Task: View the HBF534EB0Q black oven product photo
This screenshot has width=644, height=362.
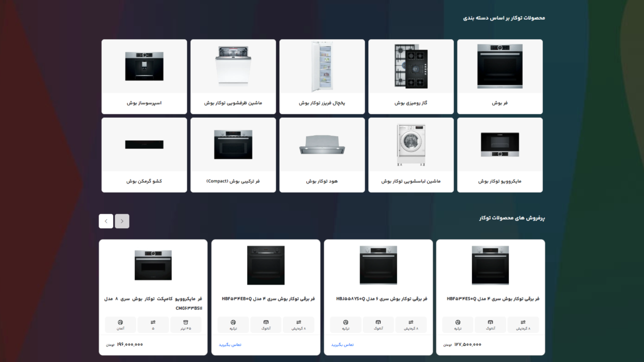Action: point(266,265)
